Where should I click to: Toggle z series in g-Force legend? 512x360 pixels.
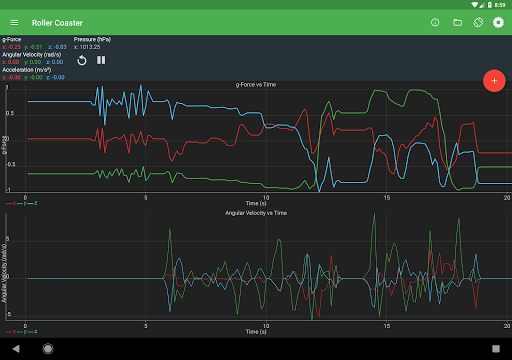click(32, 203)
